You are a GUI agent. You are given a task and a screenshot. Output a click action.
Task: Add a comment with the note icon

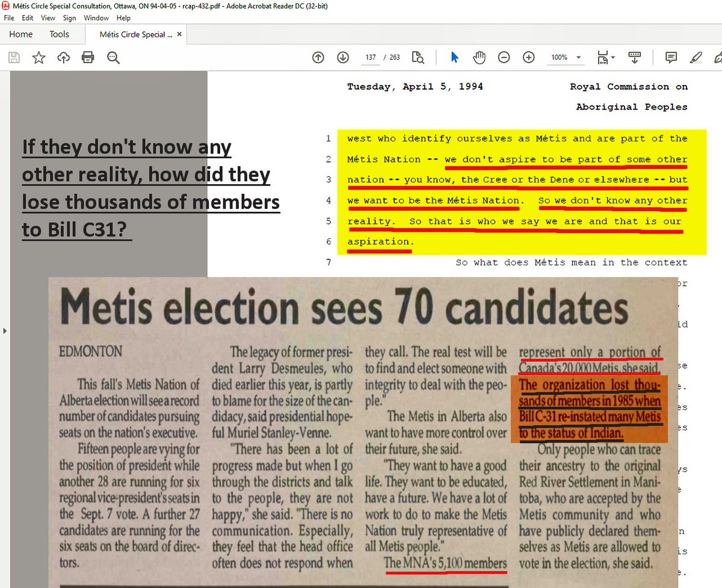[671, 58]
